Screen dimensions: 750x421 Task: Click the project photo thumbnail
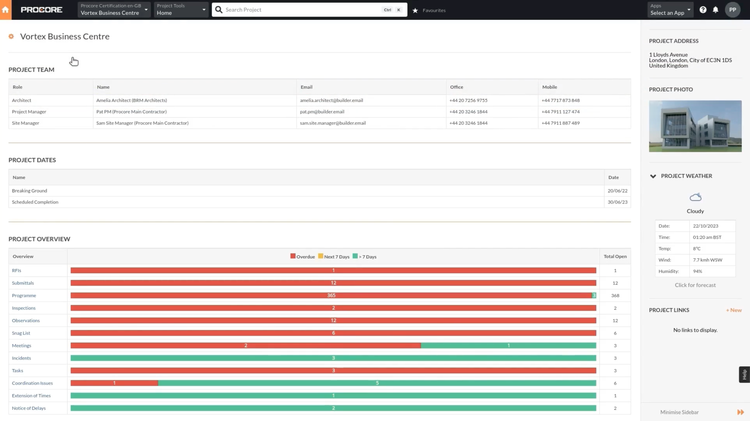[695, 126]
